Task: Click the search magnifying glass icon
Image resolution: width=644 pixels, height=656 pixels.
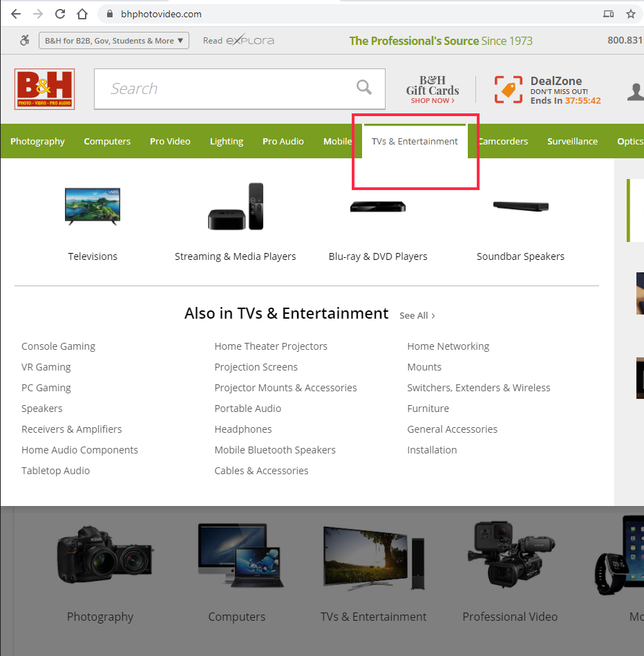Action: [364, 87]
